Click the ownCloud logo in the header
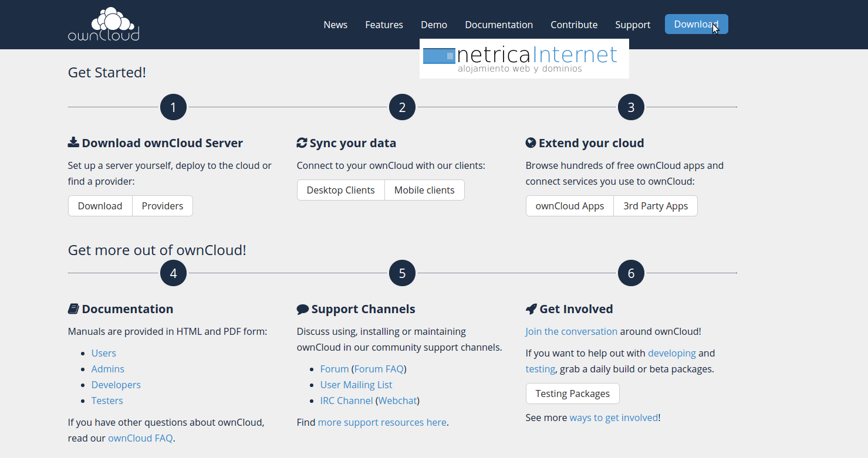The width and height of the screenshot is (868, 458). 104,25
